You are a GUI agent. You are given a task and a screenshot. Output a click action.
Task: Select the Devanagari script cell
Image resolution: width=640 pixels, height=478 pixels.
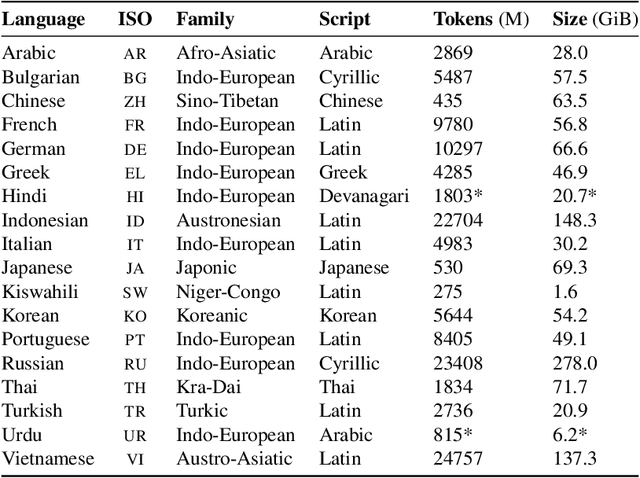pos(364,197)
